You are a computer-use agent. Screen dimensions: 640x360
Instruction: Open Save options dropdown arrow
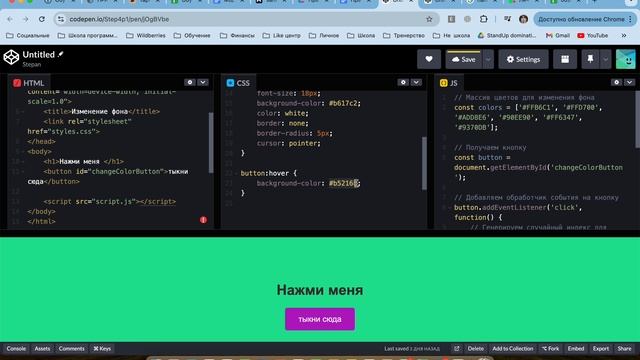488,60
